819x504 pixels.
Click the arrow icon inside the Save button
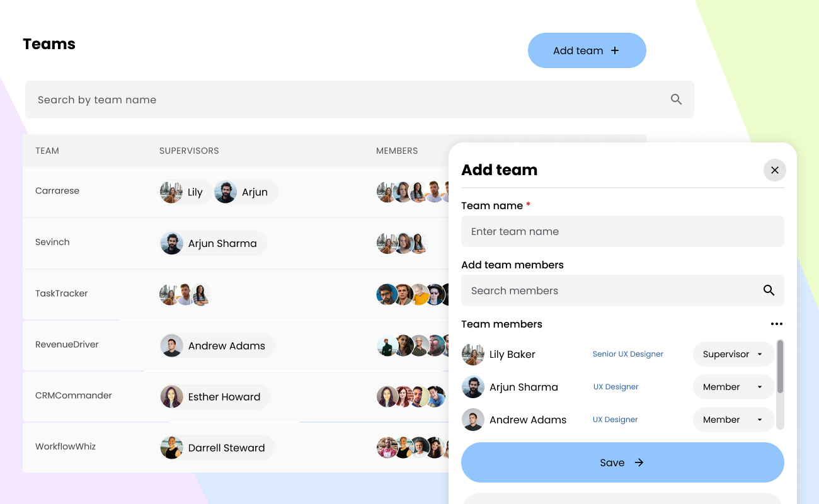pos(639,462)
